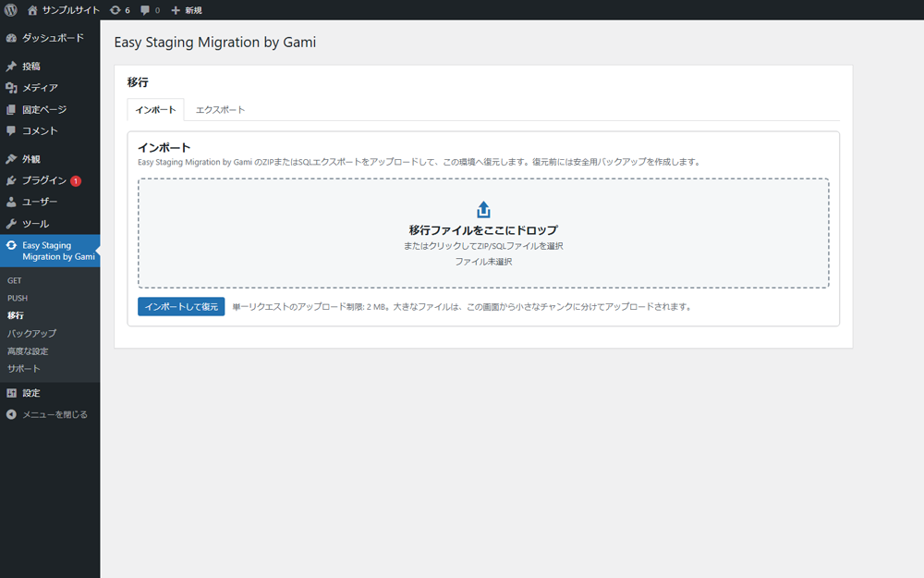Click the paintbrush icon beside 外観
This screenshot has width=924, height=578.
(11, 159)
